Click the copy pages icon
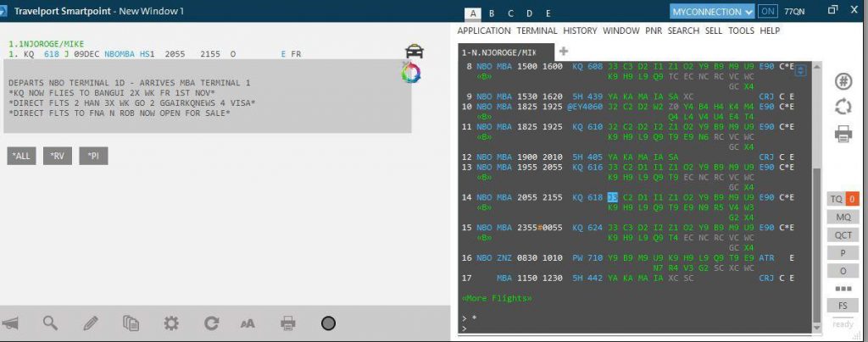Viewport: 868px width, 342px height. pyautogui.click(x=131, y=323)
